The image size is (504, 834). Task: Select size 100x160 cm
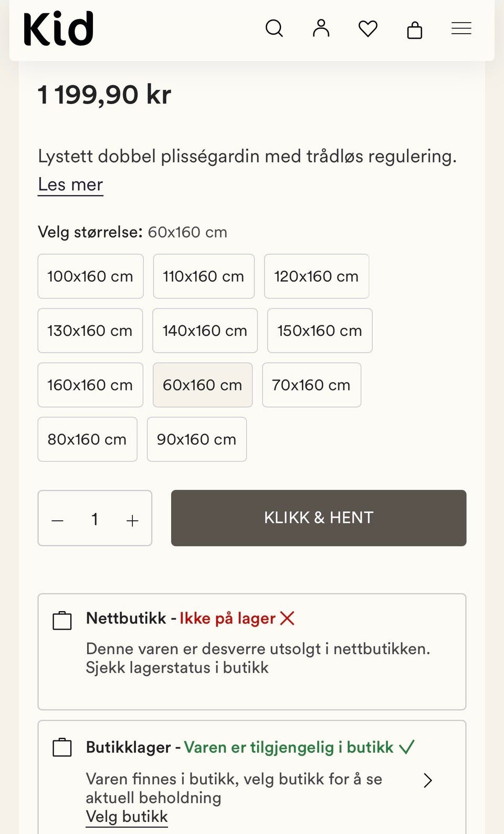pos(90,276)
